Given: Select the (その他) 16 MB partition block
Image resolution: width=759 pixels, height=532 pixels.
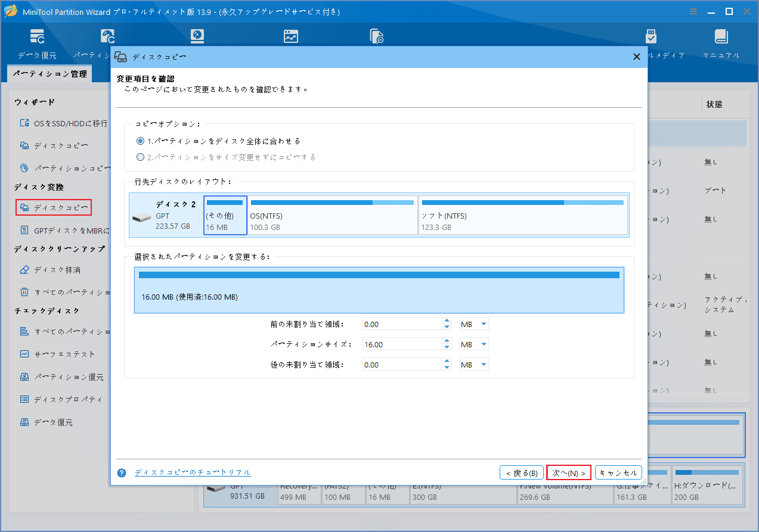Looking at the screenshot, I should (x=225, y=214).
